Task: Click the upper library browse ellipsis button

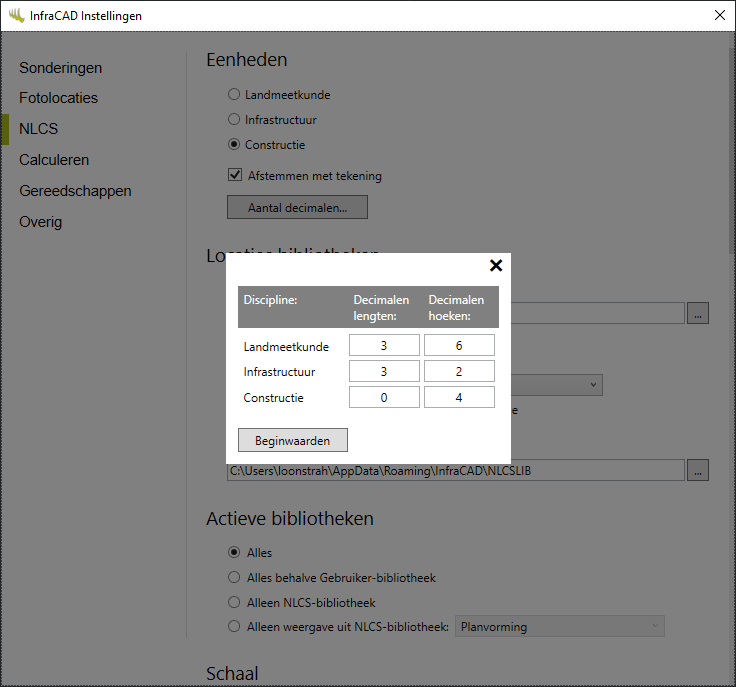Action: (698, 313)
